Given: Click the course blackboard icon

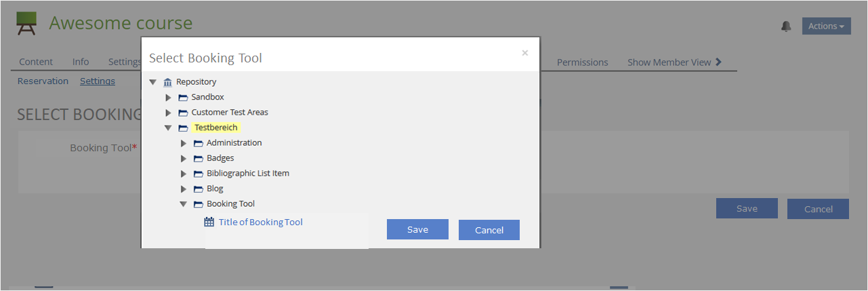Looking at the screenshot, I should click(x=26, y=24).
